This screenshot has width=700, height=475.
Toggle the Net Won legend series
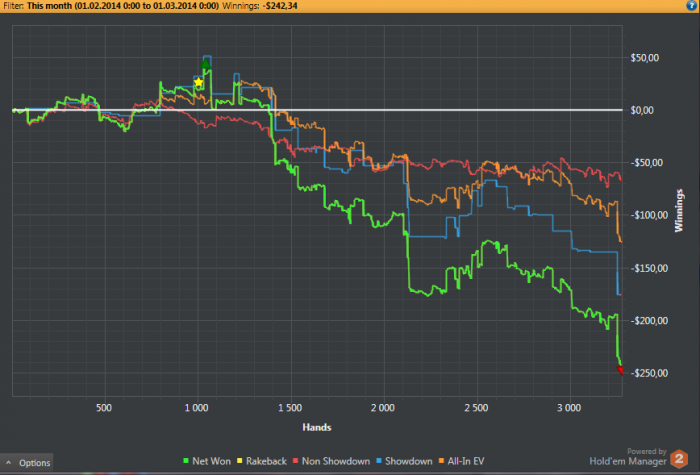pos(207,461)
